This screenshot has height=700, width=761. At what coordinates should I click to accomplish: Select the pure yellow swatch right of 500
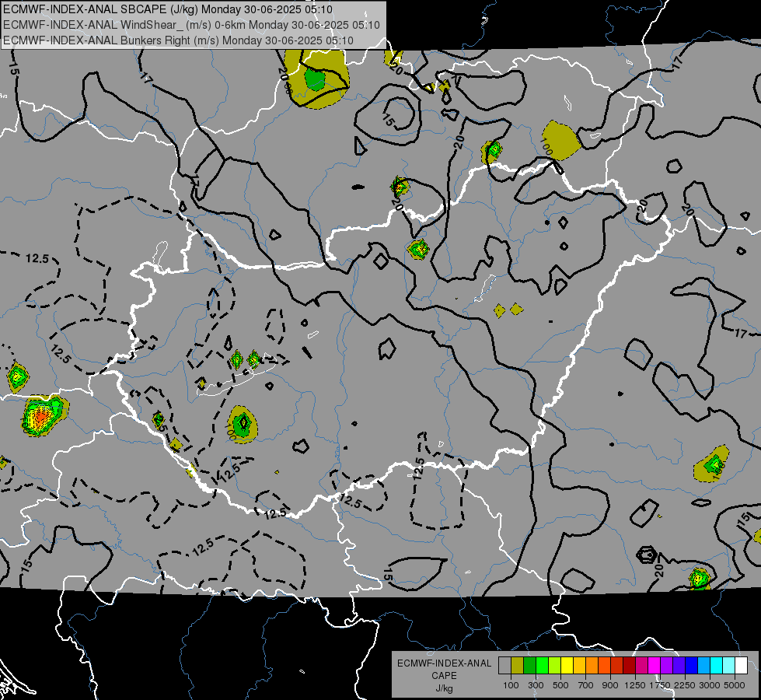tap(567, 666)
